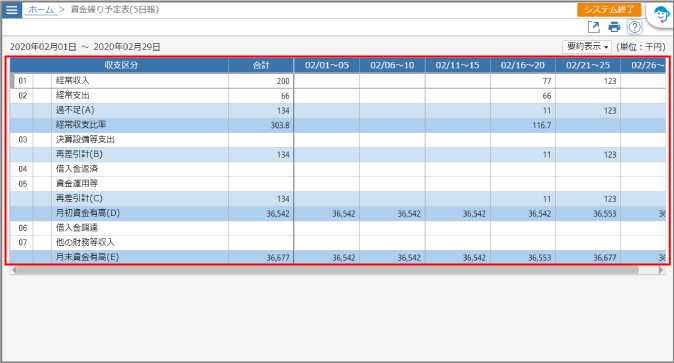Image resolution: width=674 pixels, height=363 pixels.
Task: Select the 決算設備等支出 row label
Action: 85,139
